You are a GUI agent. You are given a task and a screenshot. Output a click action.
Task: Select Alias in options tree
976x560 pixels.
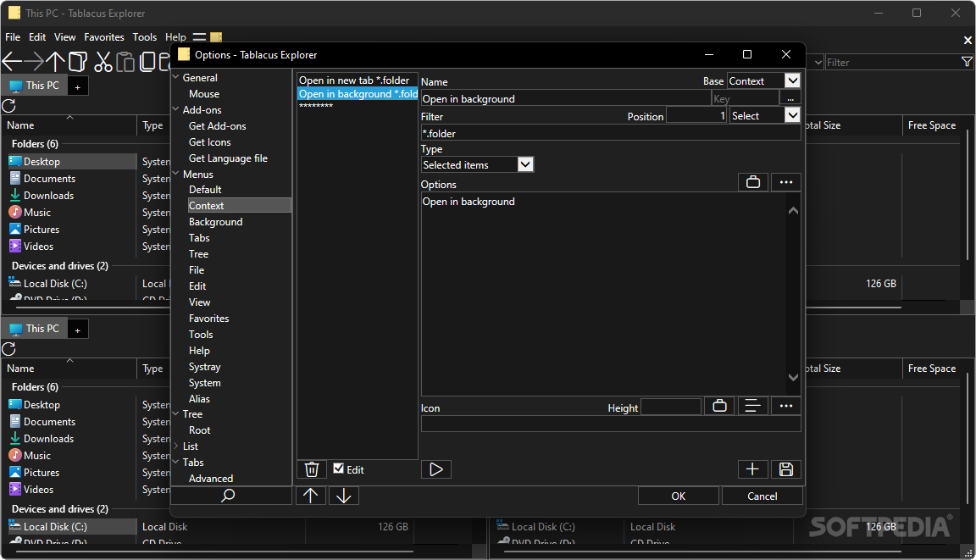click(199, 399)
